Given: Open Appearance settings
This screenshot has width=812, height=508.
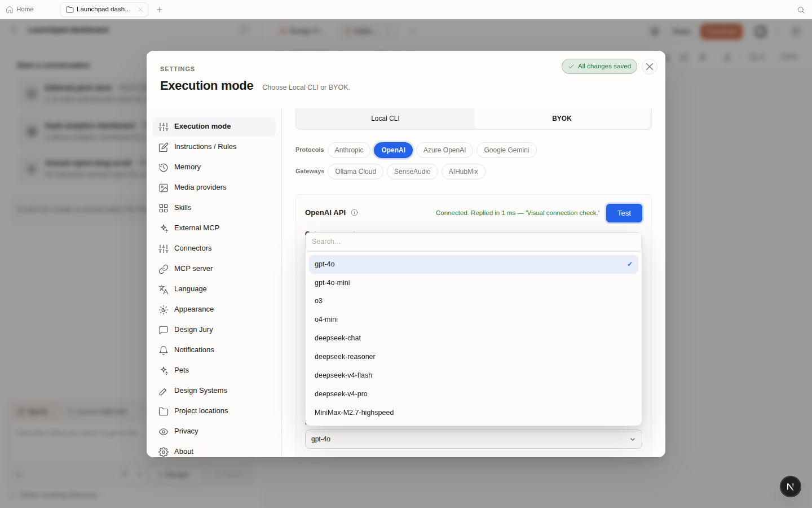Looking at the screenshot, I should click(x=214, y=309).
